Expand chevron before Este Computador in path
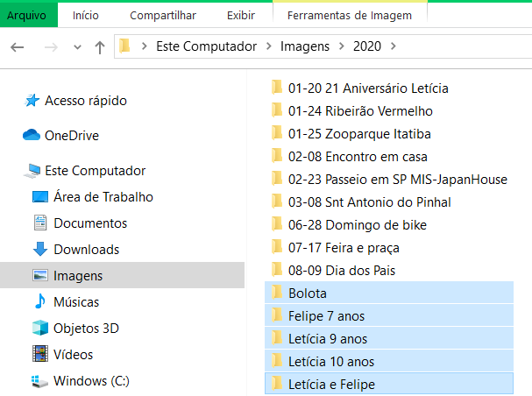Image resolution: width=532 pixels, height=396 pixels. click(145, 46)
